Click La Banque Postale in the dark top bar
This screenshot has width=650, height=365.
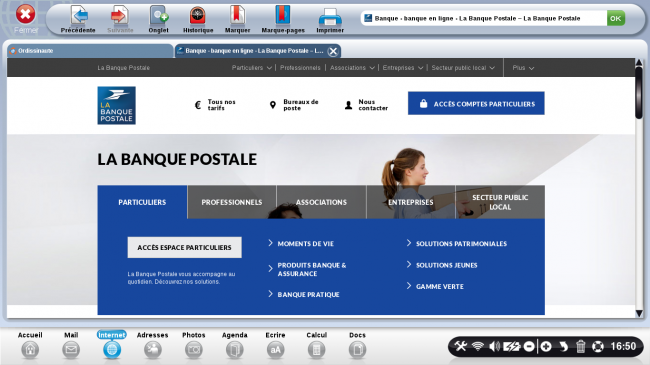(124, 68)
